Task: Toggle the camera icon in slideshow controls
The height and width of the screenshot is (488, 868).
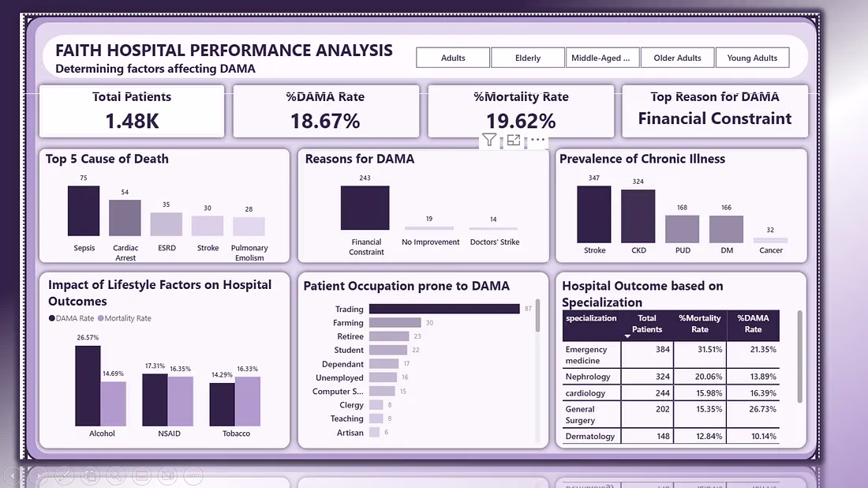Action: [x=167, y=475]
